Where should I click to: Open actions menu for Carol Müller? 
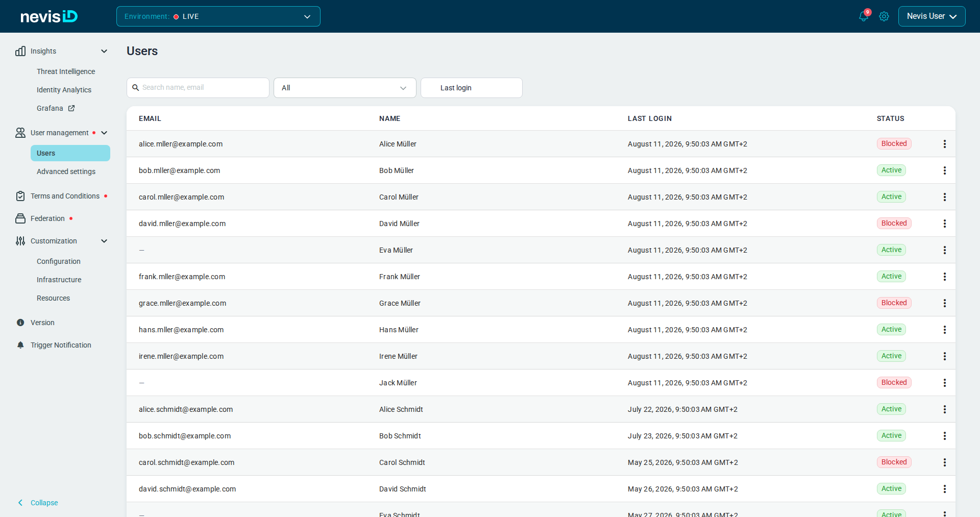[945, 197]
